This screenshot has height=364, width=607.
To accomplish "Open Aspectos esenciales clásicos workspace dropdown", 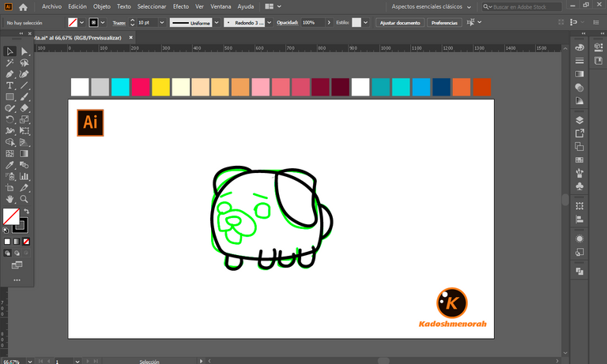I will [x=432, y=6].
